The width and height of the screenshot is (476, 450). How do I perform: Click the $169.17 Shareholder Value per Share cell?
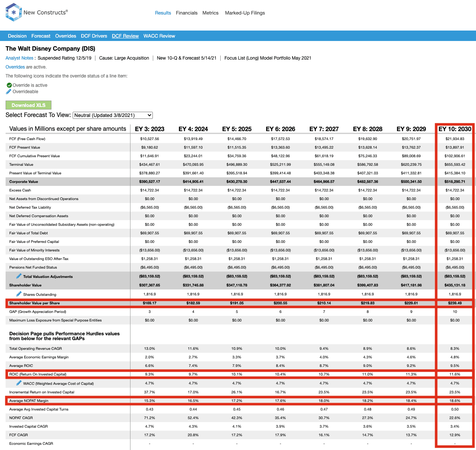tap(149, 303)
